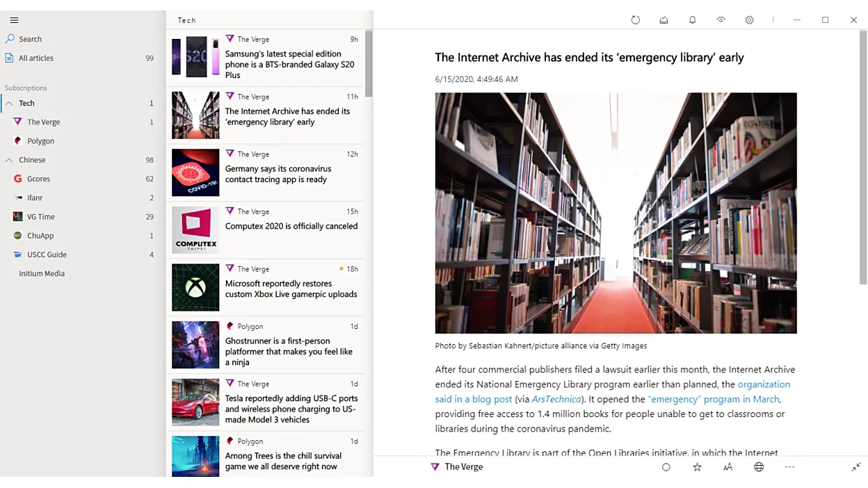
Task: Click the library bookshelves article image
Action: pyautogui.click(x=616, y=213)
